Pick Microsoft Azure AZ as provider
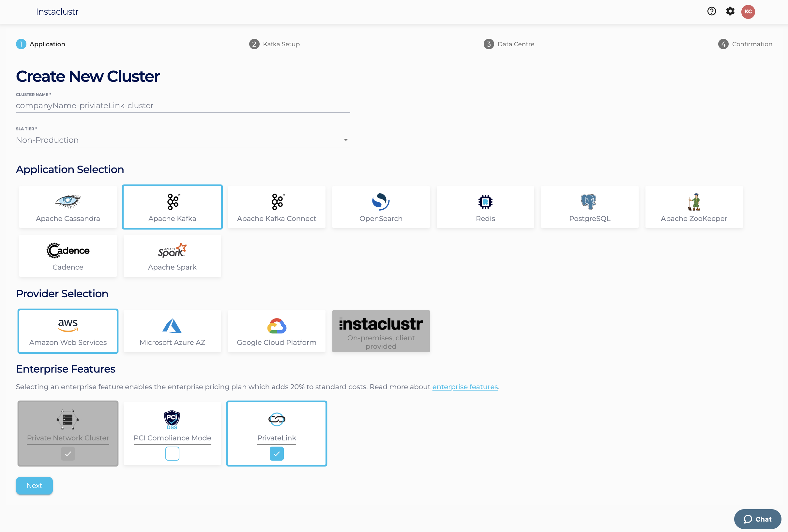 (x=172, y=332)
